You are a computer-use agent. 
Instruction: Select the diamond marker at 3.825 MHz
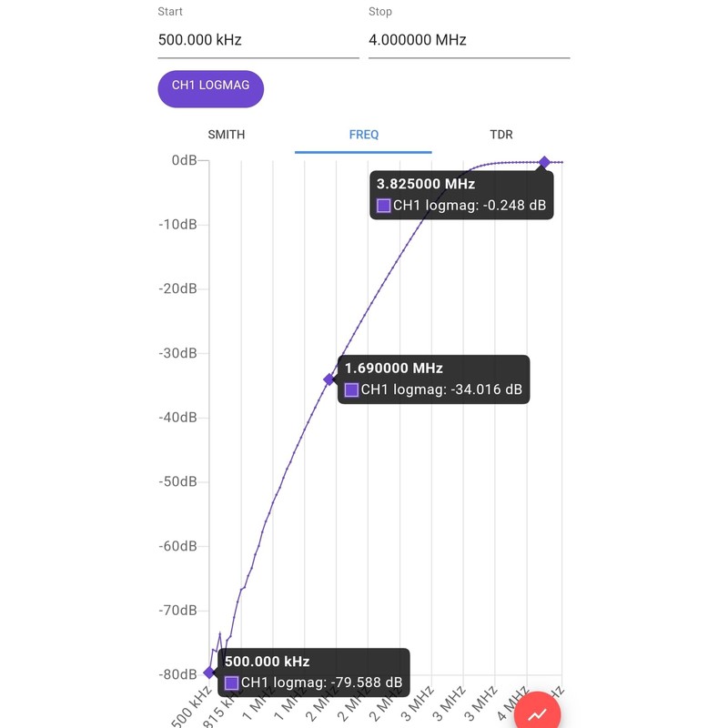point(544,162)
